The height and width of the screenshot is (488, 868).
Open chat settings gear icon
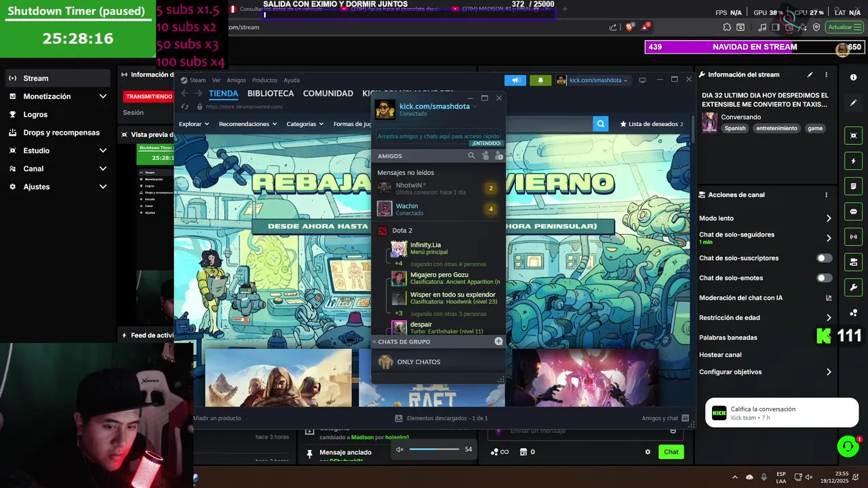648,452
